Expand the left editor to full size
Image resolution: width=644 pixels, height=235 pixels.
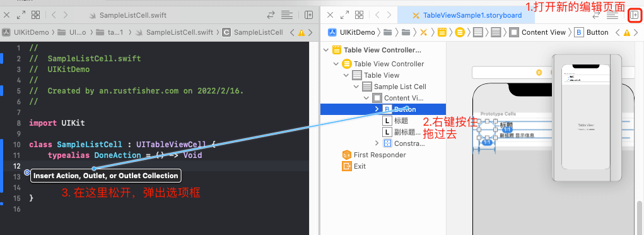pos(21,15)
